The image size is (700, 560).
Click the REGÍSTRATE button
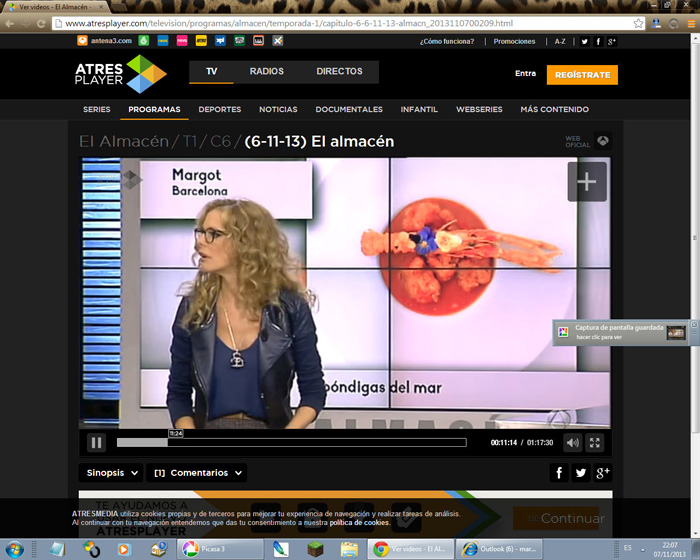pos(582,75)
